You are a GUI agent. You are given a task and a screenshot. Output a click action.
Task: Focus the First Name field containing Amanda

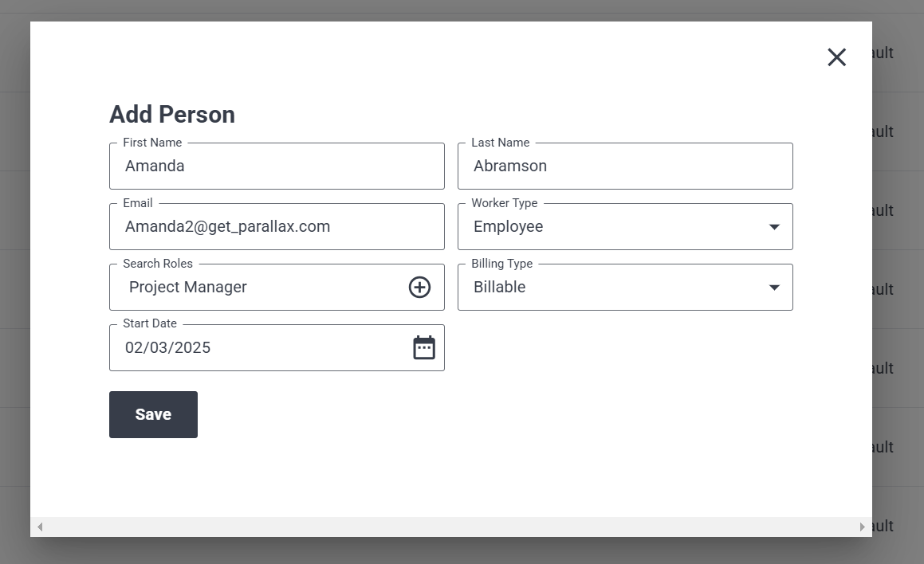tap(277, 166)
